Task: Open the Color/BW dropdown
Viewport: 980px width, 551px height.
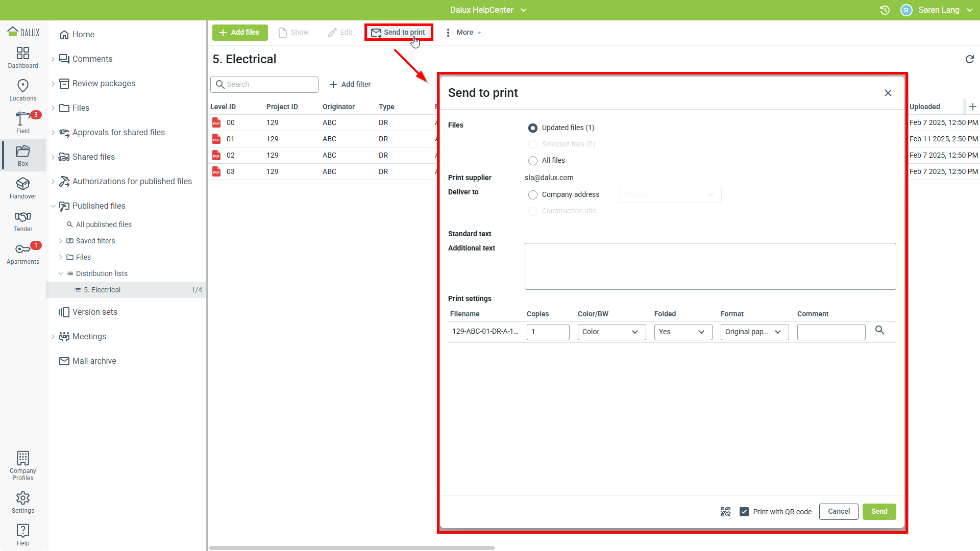Action: click(611, 332)
